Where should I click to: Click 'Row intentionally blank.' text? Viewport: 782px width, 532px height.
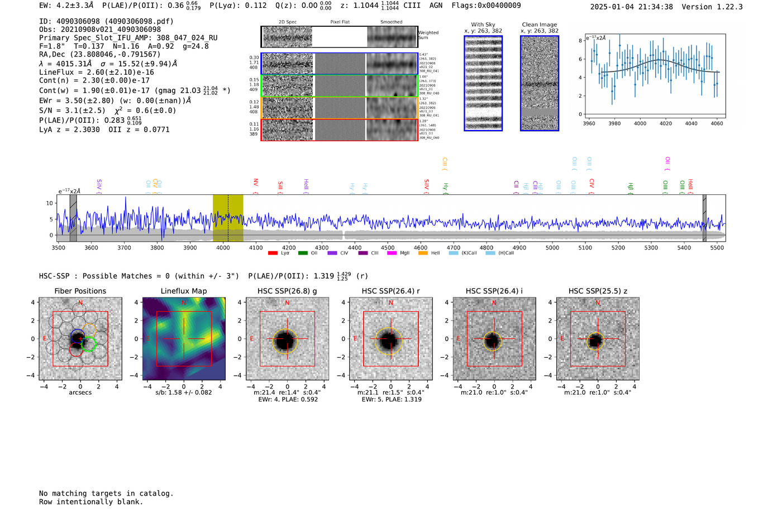[x=91, y=502]
